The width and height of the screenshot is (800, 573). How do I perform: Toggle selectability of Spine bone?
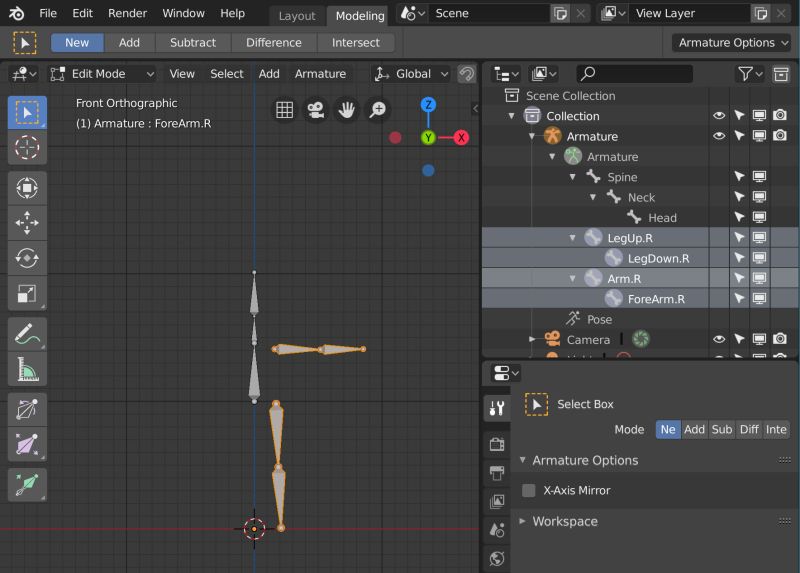pos(739,177)
